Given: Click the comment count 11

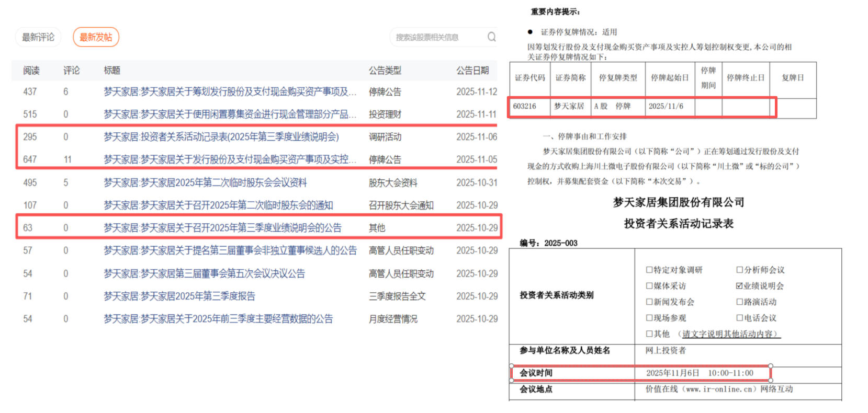Looking at the screenshot, I should click(x=67, y=159).
